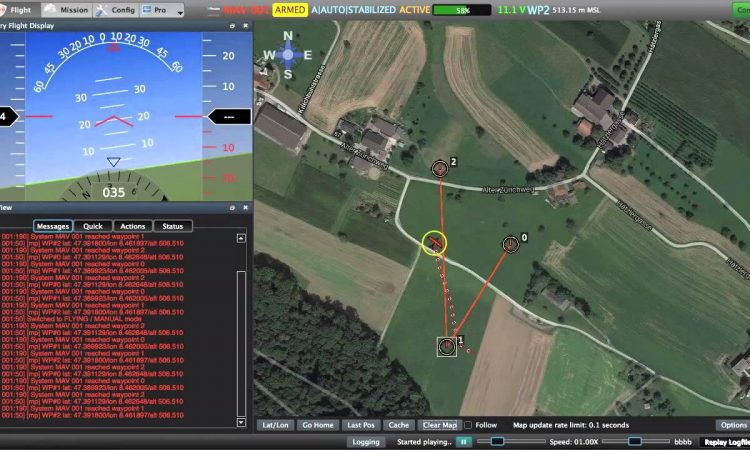Select waypoint 0 marker on map
750x450 pixels.
[510, 243]
